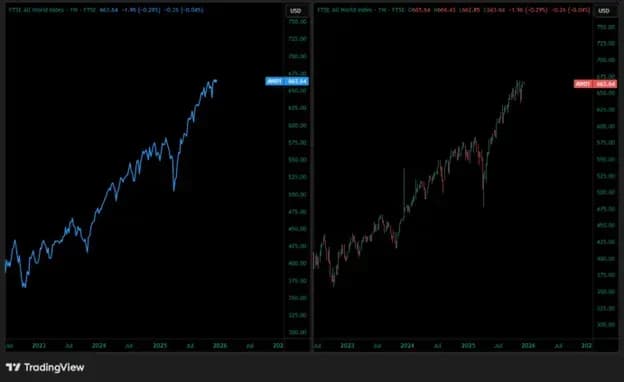Click the red change values in the right chart header

coord(550,10)
